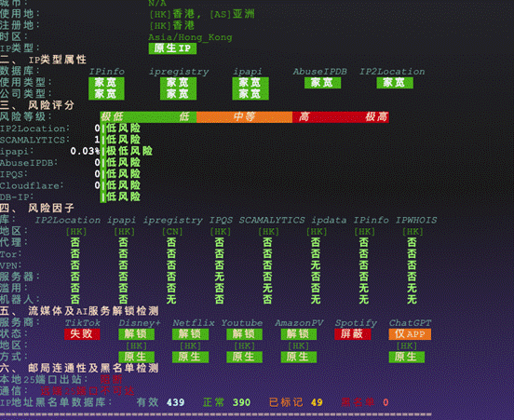Select the Netflix 解锁 status badge
The height and width of the screenshot is (420, 514).
coord(191,334)
